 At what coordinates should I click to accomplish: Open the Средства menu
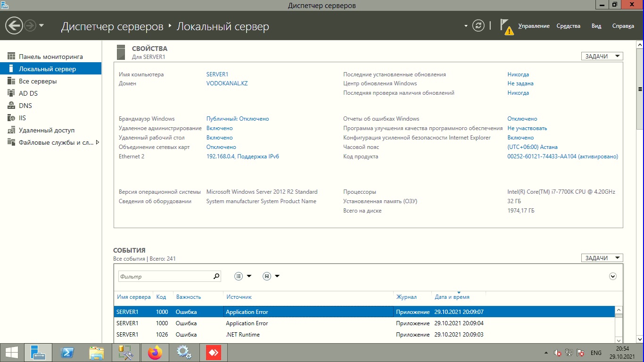pos(568,26)
